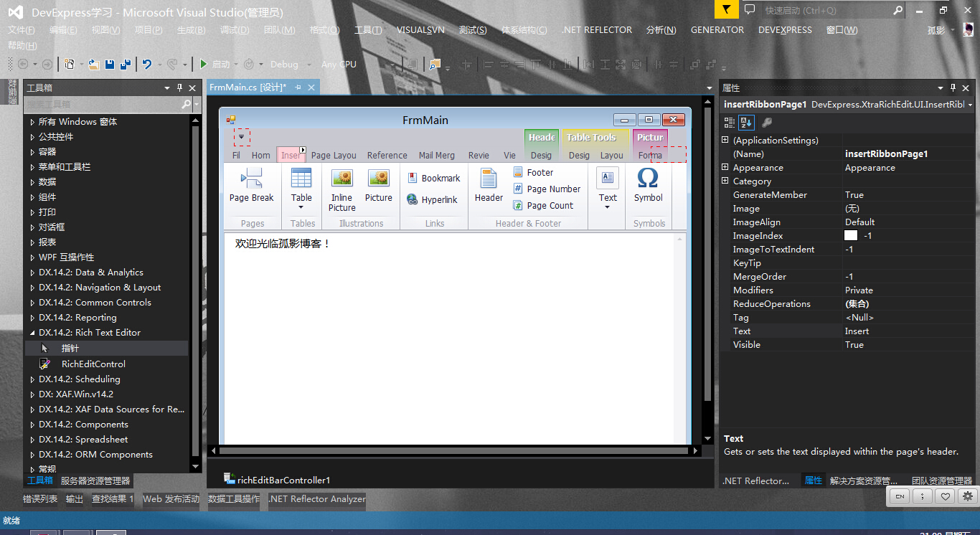Image resolution: width=980 pixels, height=535 pixels.
Task: Expand the Table dropdown arrow in ribbon
Action: coord(301,207)
